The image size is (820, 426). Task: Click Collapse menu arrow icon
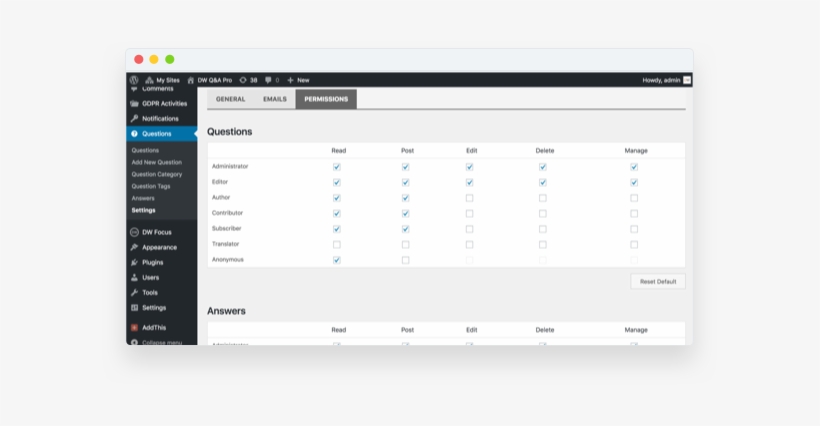click(134, 342)
